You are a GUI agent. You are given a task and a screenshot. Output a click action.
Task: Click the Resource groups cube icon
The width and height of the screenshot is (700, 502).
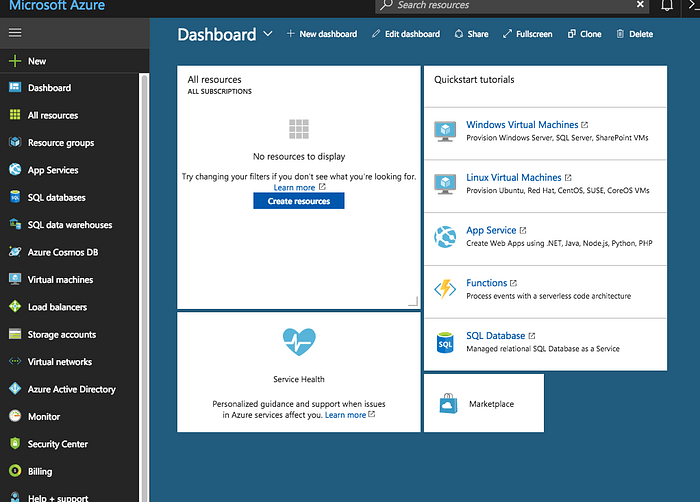[15, 142]
